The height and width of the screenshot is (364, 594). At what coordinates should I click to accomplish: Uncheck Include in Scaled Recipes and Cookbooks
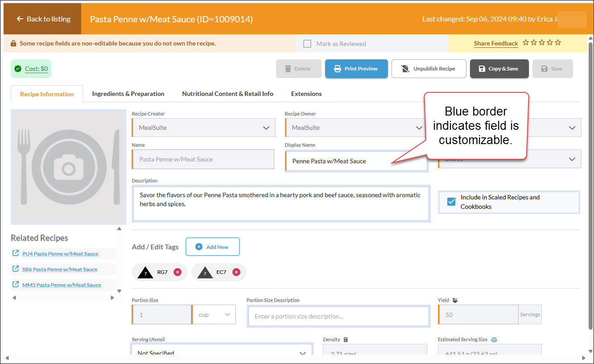point(451,202)
